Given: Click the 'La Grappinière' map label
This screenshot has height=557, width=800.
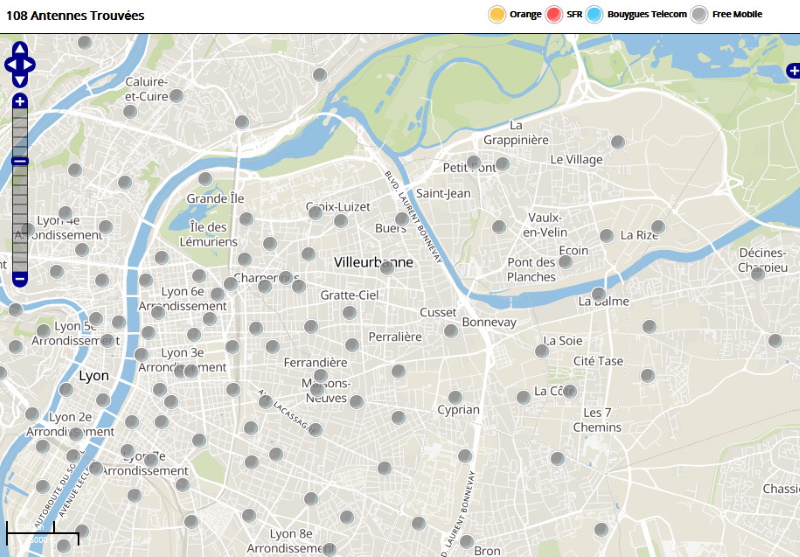Looking at the screenshot, I should click(516, 133).
